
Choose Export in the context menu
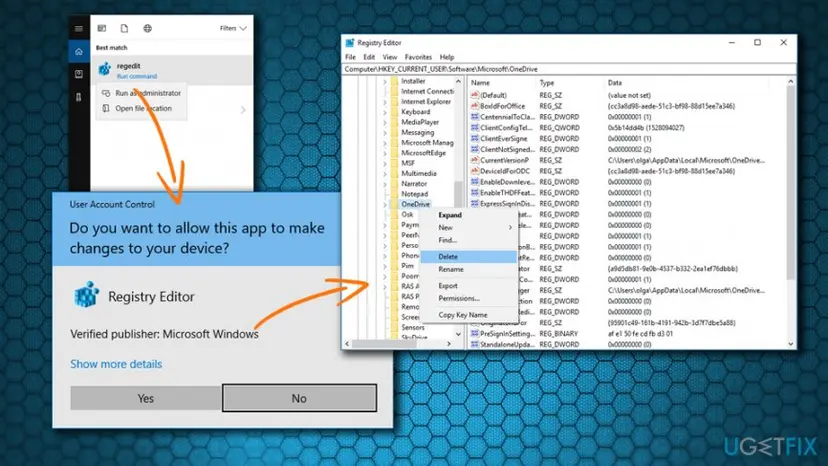tap(468, 286)
